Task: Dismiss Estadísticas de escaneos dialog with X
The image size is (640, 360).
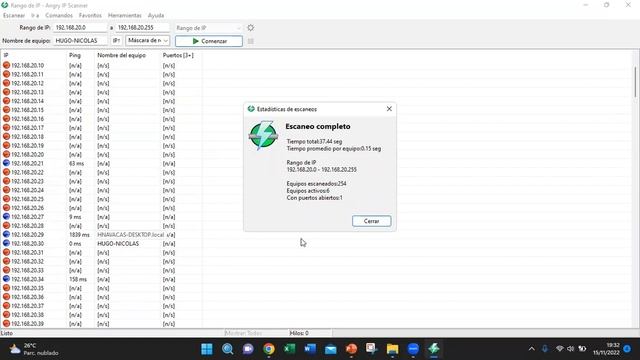Action: click(389, 109)
